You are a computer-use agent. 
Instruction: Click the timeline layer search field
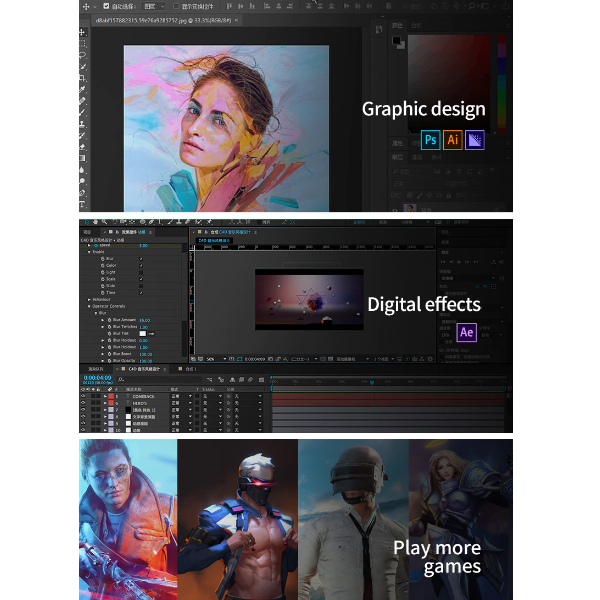(x=150, y=380)
